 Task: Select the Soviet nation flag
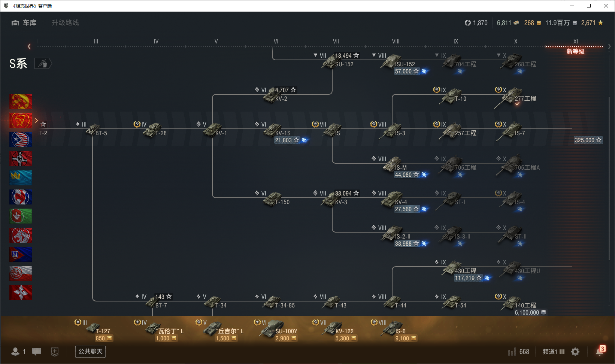coord(21,121)
